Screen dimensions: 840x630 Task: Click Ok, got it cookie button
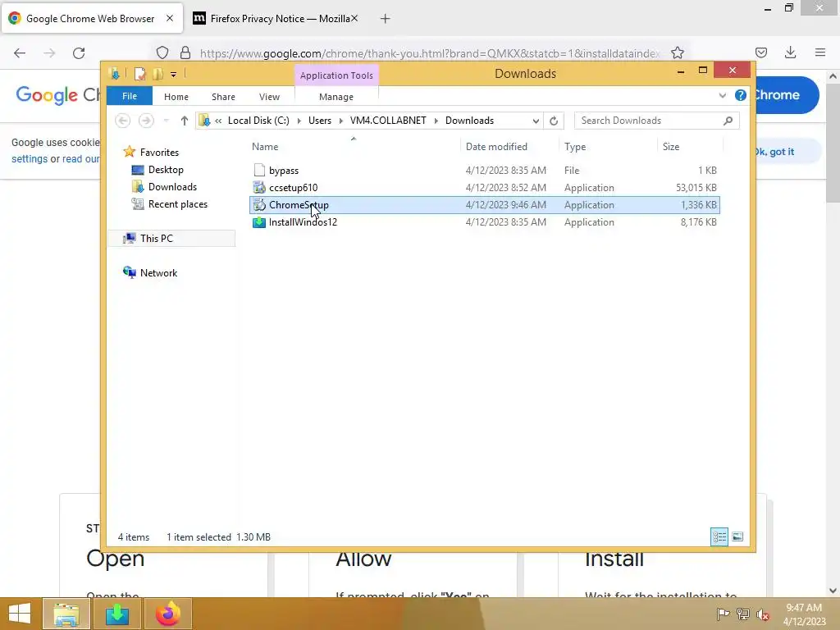(776, 152)
